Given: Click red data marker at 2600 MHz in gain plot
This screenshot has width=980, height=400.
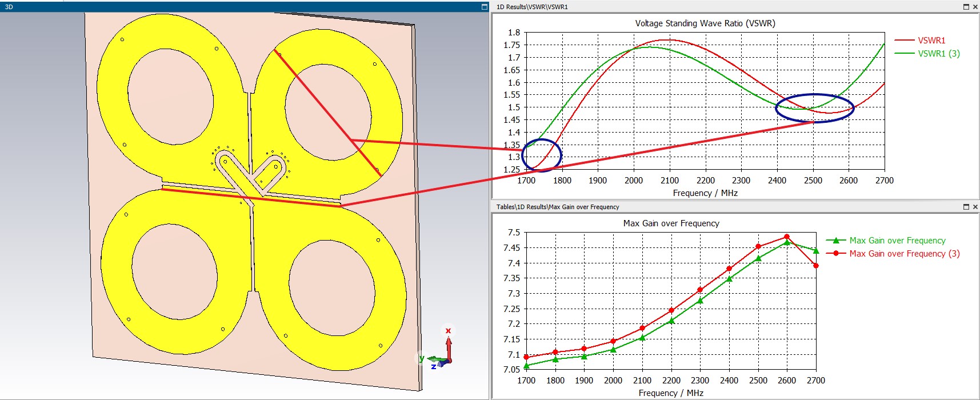Looking at the screenshot, I should 787,237.
